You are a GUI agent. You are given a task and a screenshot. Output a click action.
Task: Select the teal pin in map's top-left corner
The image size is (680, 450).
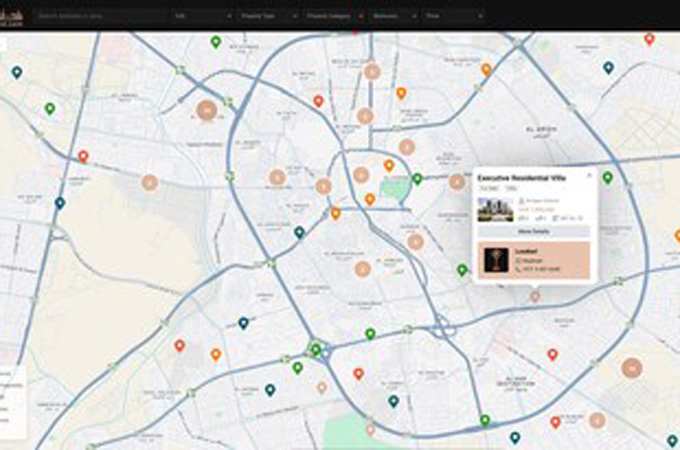point(17,72)
